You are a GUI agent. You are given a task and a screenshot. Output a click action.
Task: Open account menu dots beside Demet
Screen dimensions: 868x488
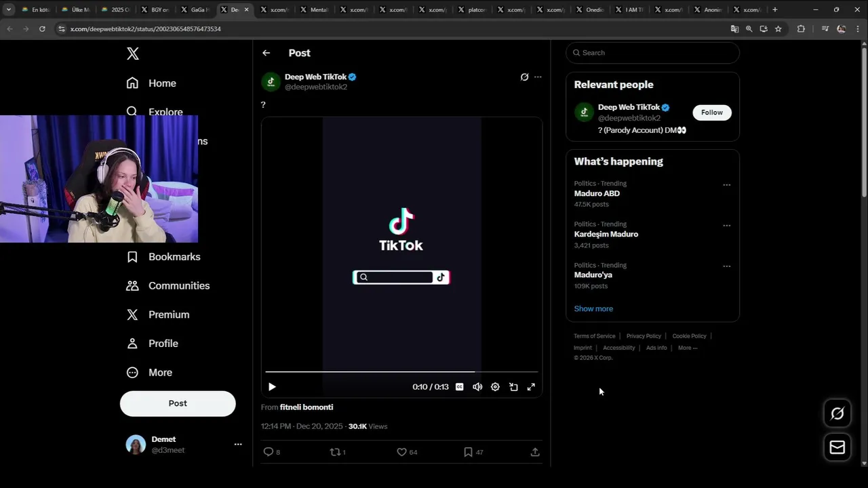pyautogui.click(x=238, y=445)
